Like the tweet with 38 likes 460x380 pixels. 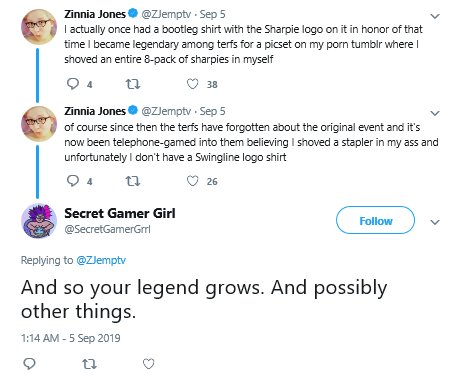pyautogui.click(x=192, y=84)
